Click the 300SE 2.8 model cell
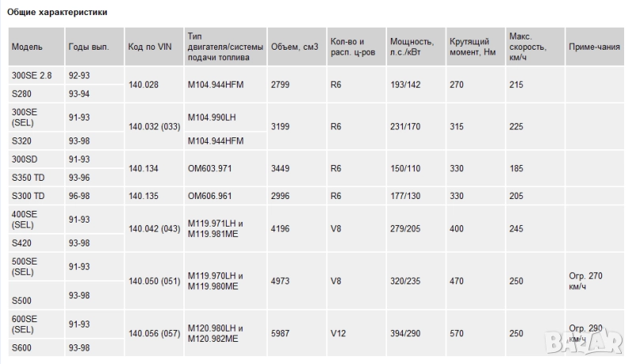 coord(32,75)
